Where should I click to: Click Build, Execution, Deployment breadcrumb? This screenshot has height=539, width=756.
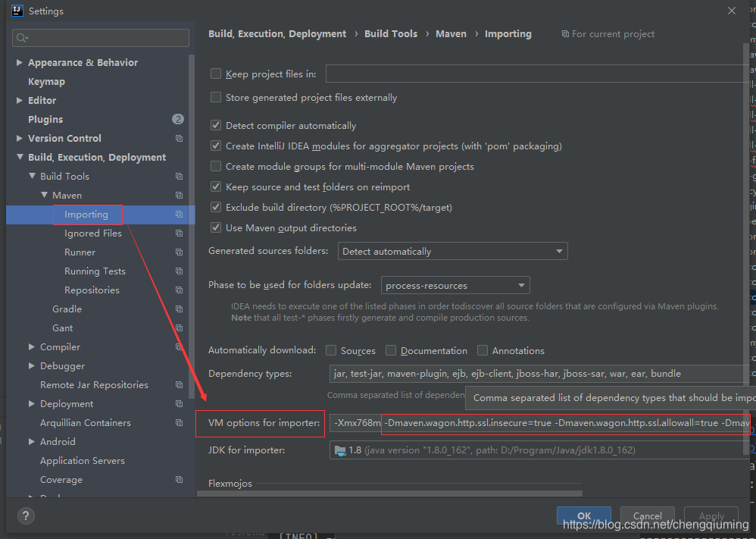pyautogui.click(x=277, y=34)
